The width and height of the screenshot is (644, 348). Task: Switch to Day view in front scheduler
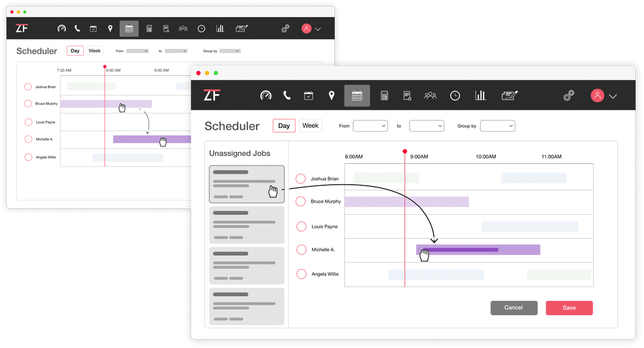[x=284, y=126]
